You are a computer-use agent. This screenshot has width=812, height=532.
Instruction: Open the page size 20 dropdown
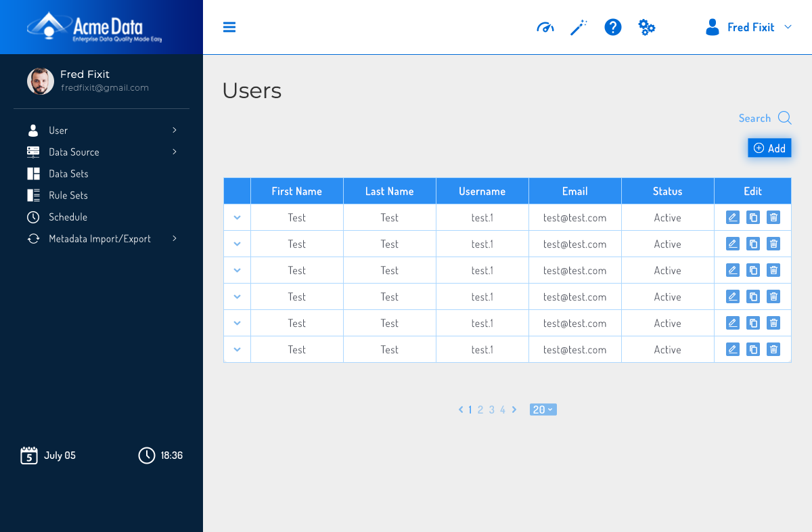point(543,409)
